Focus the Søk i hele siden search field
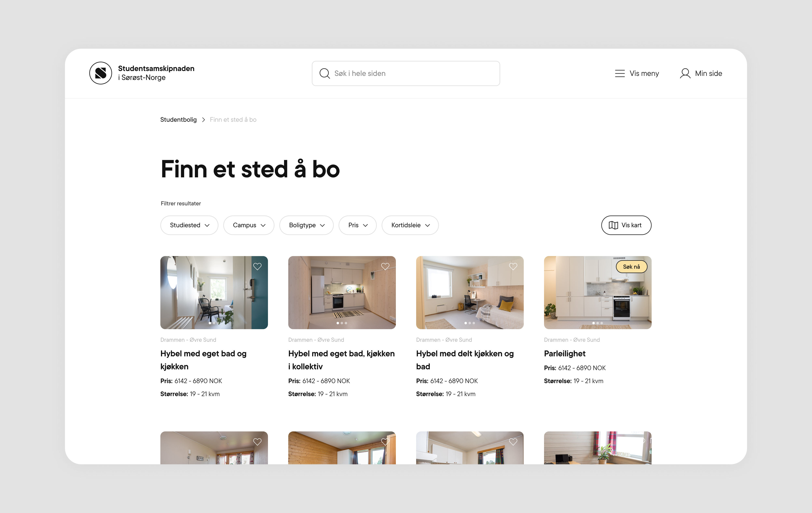Viewport: 812px width, 513px height. pos(406,73)
